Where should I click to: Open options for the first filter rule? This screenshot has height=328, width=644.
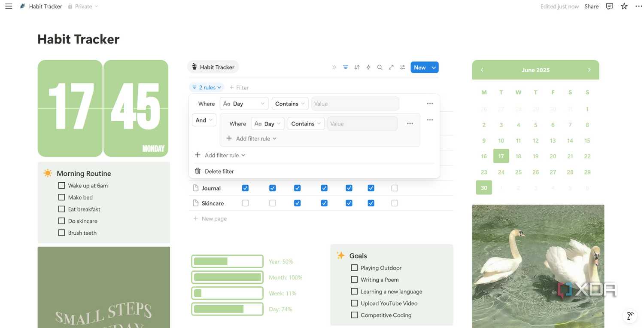tap(430, 104)
